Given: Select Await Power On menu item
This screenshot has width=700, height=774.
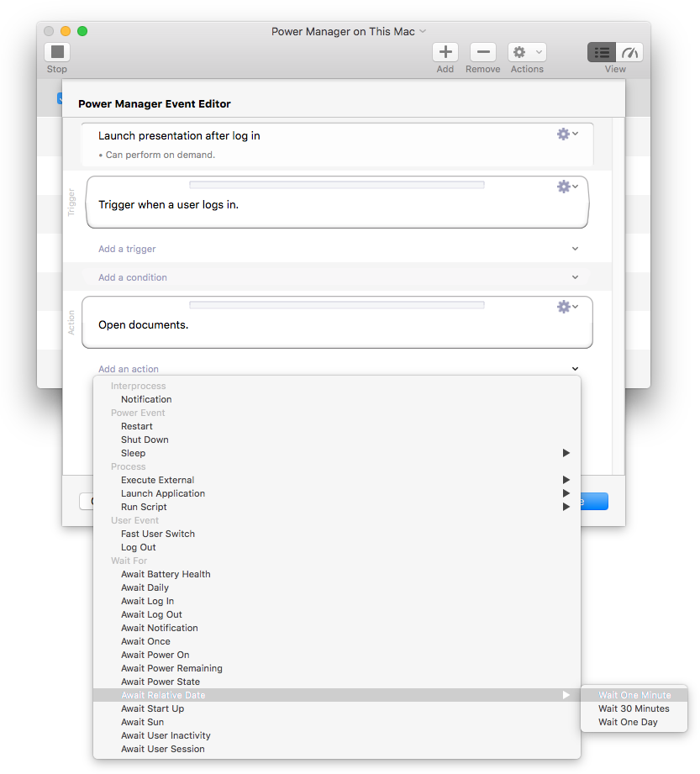Looking at the screenshot, I should pos(337,655).
